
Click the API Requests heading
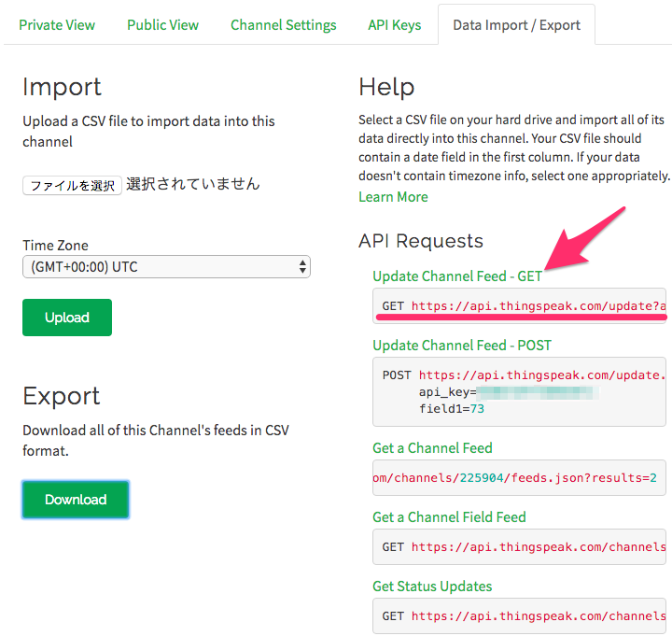(421, 241)
